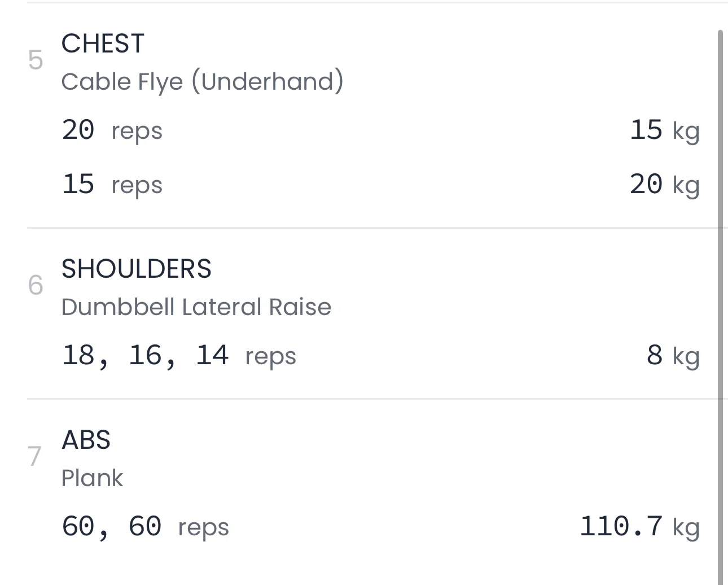Select the 20 reps set entry

112,130
